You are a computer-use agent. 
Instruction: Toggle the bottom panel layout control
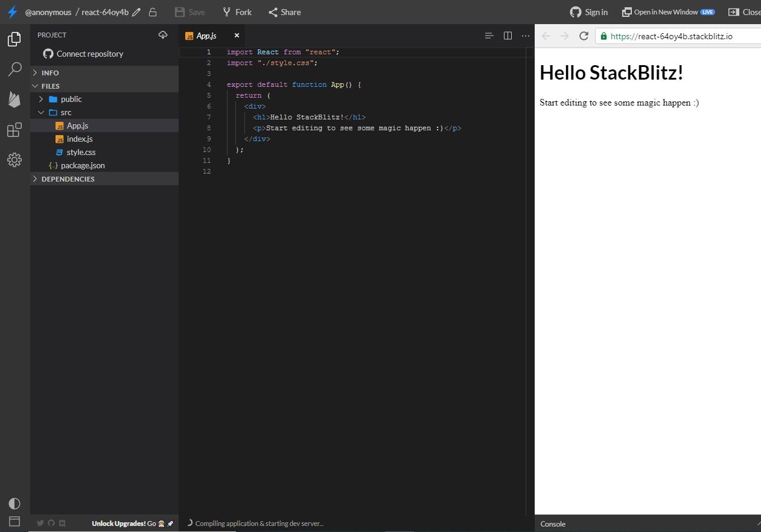click(x=14, y=521)
